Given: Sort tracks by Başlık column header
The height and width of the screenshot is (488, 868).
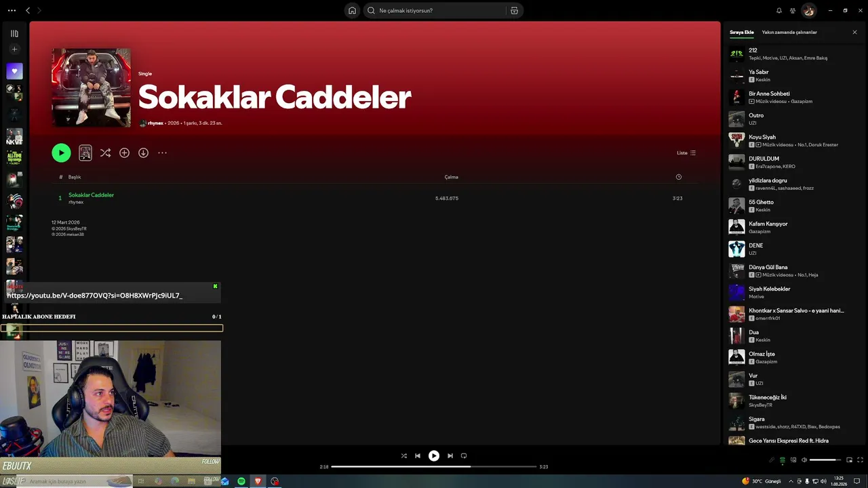Looking at the screenshot, I should (x=75, y=178).
